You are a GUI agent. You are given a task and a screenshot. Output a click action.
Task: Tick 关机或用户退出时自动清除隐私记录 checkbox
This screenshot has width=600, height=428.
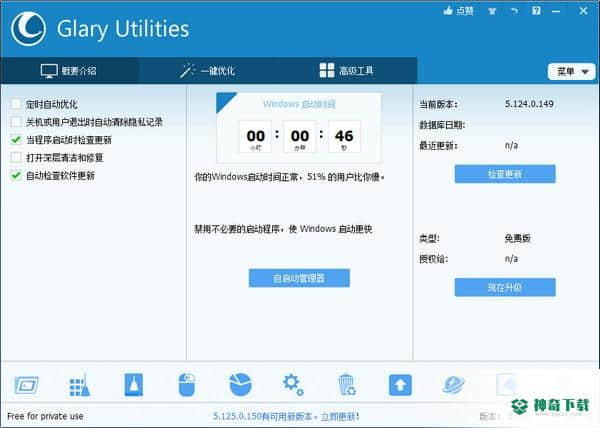pos(16,122)
